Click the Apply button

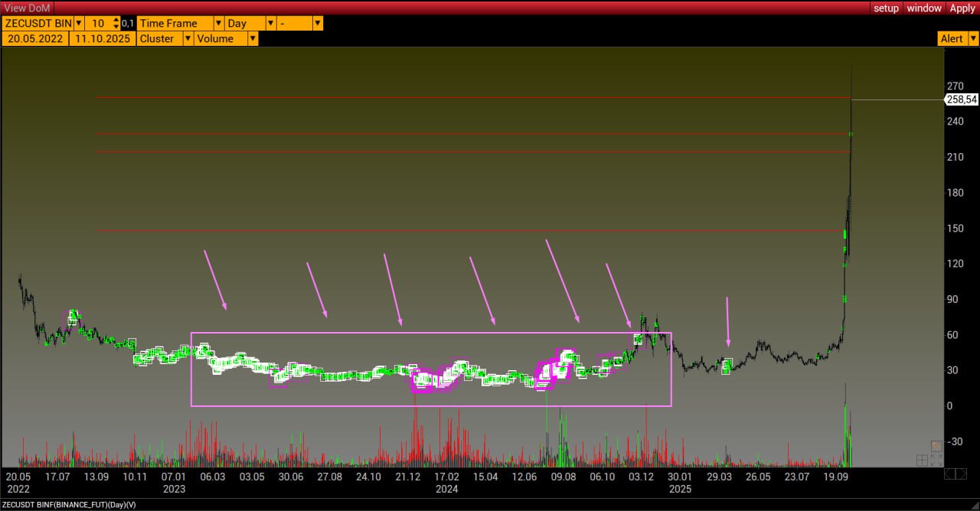pos(962,8)
